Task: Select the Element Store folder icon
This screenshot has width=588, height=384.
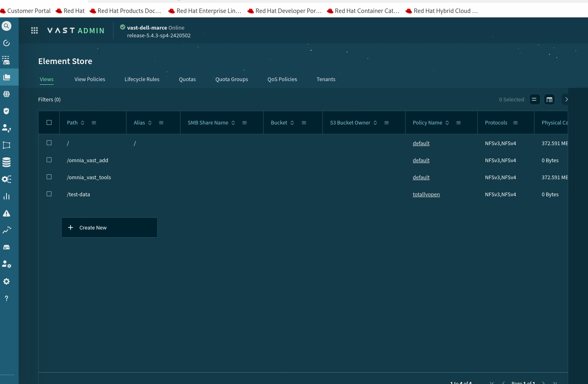Action: coord(6,77)
